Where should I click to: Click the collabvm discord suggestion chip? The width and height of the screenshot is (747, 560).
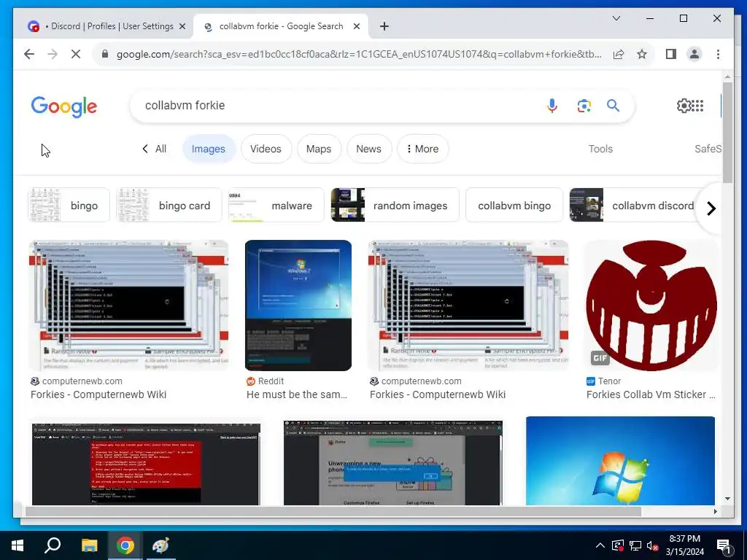634,205
